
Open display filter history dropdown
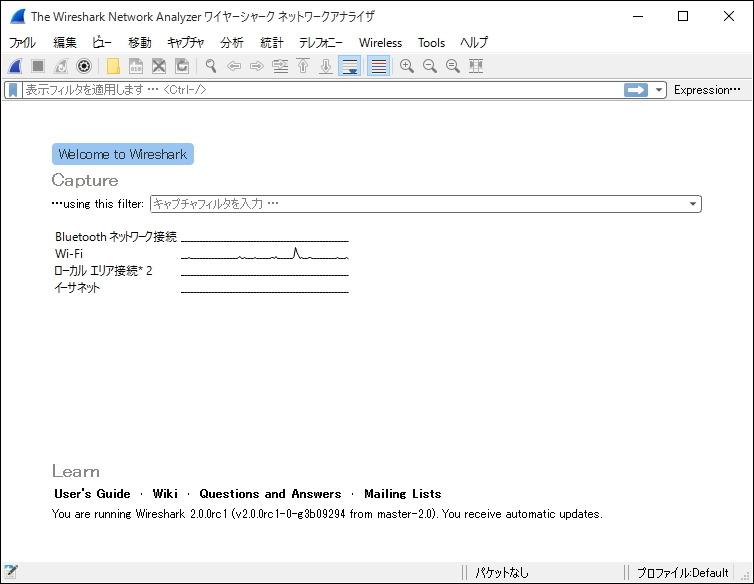[x=659, y=90]
